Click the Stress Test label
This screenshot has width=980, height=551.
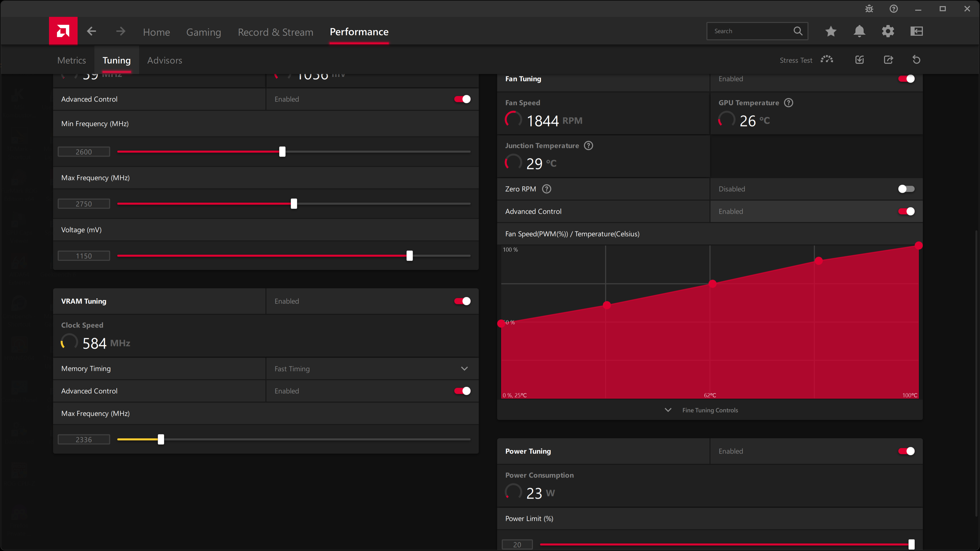pos(796,60)
